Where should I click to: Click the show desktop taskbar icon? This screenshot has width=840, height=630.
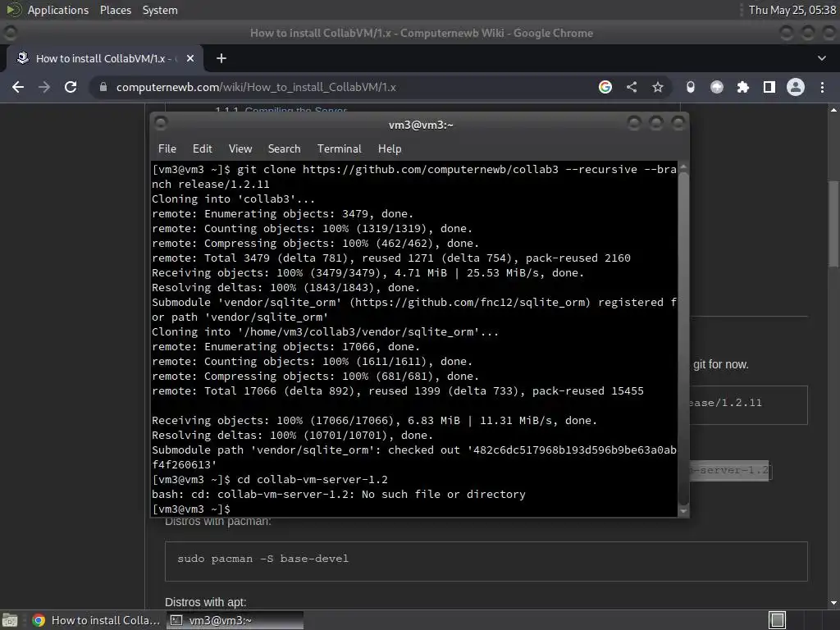[x=10, y=620]
